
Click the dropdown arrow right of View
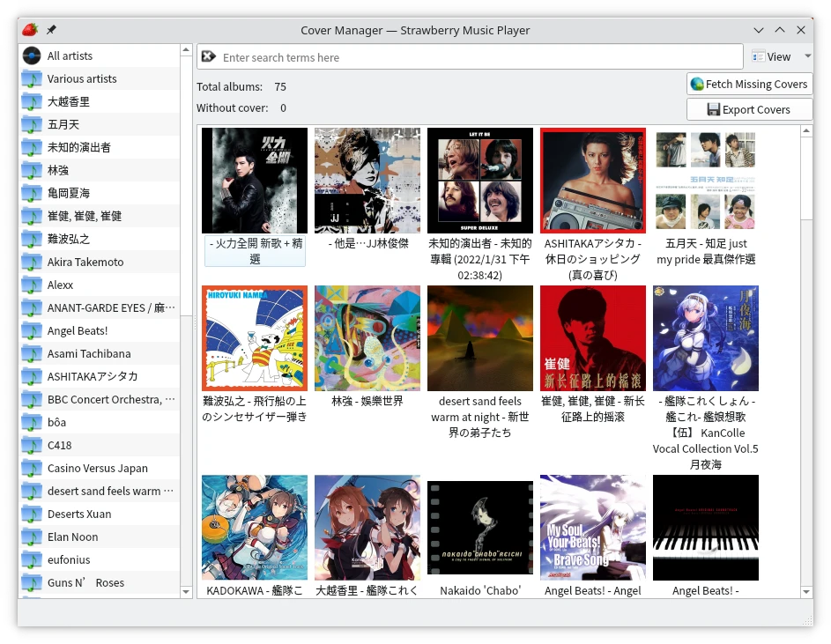(x=808, y=56)
